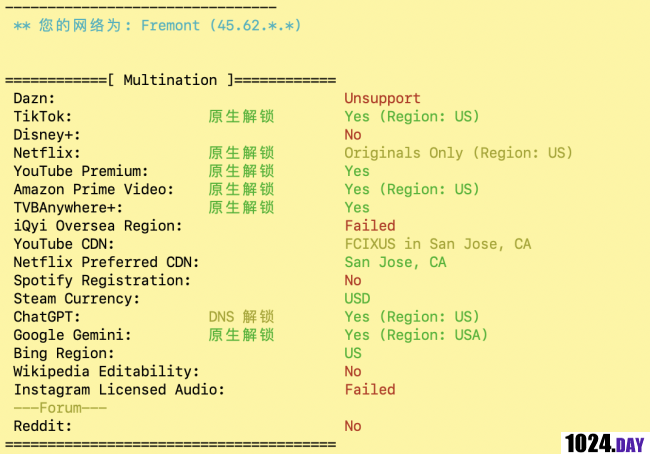Screen dimensions: 650x454
Task: Click Amazon Prime Video region result
Action: (x=412, y=189)
